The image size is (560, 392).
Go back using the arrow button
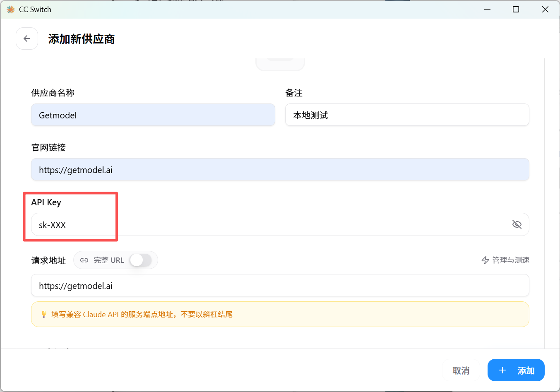coord(27,38)
